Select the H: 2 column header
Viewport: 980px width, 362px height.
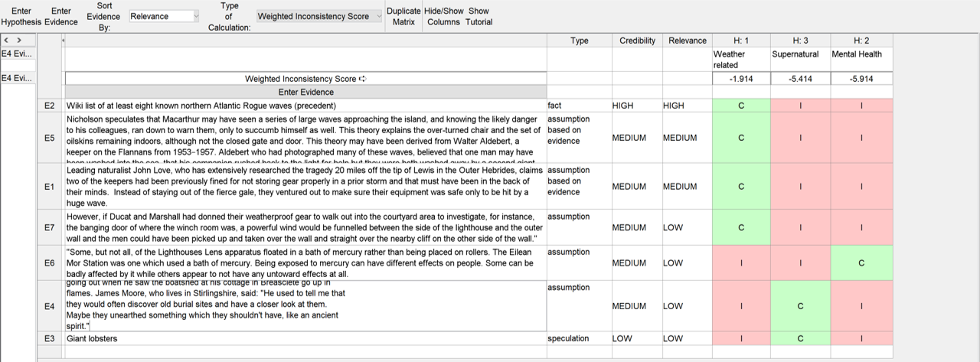click(x=861, y=41)
